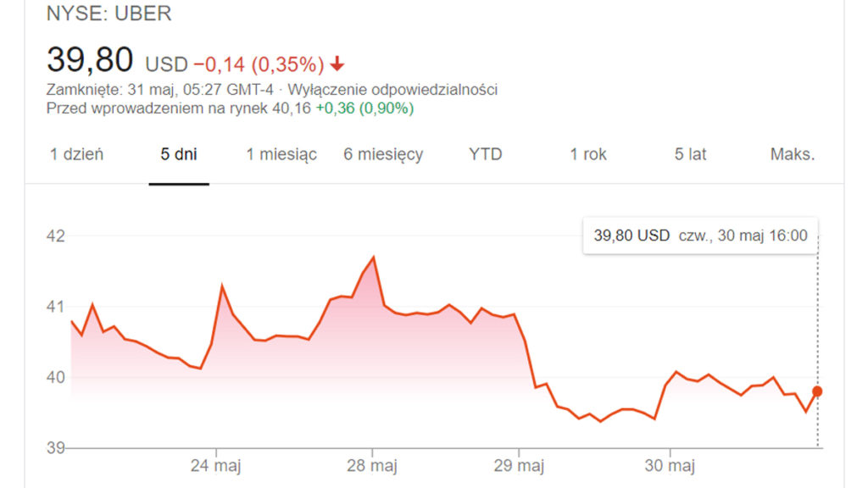Select the Maks. range tab
Image resolution: width=868 pixels, height=488 pixels.
pos(793,154)
